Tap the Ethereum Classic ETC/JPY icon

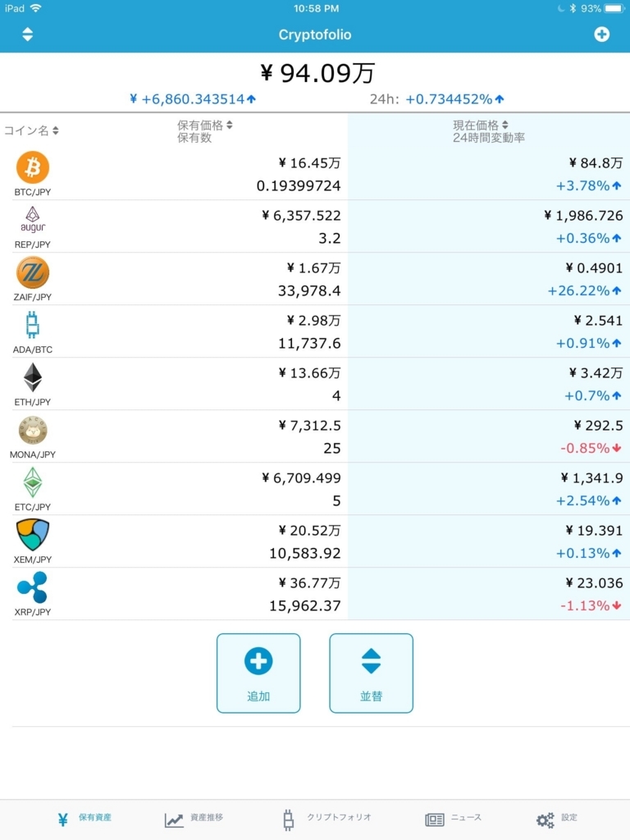pyautogui.click(x=33, y=482)
